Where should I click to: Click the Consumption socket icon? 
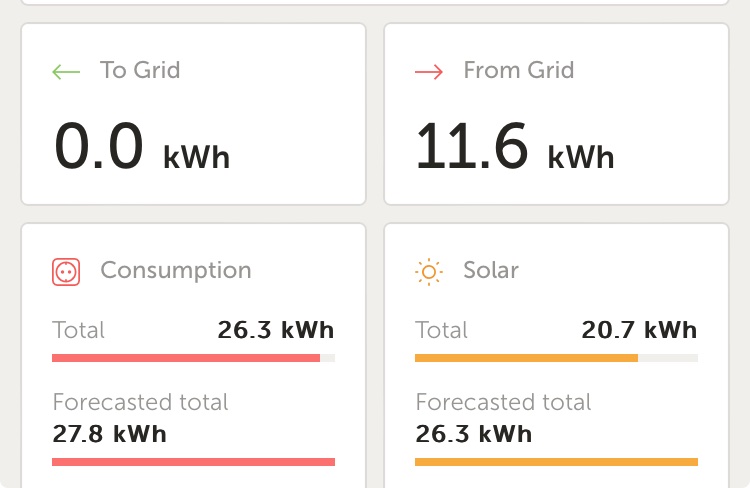click(x=66, y=271)
